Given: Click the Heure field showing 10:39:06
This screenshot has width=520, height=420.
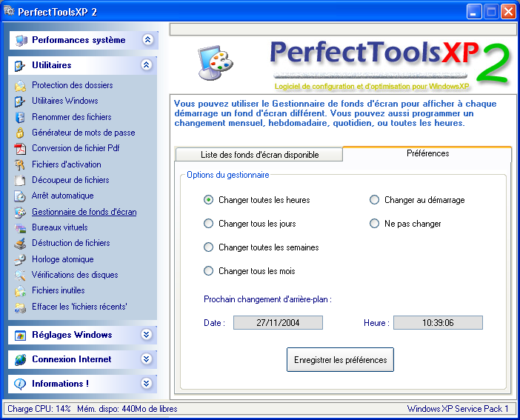Looking at the screenshot, I should [438, 322].
